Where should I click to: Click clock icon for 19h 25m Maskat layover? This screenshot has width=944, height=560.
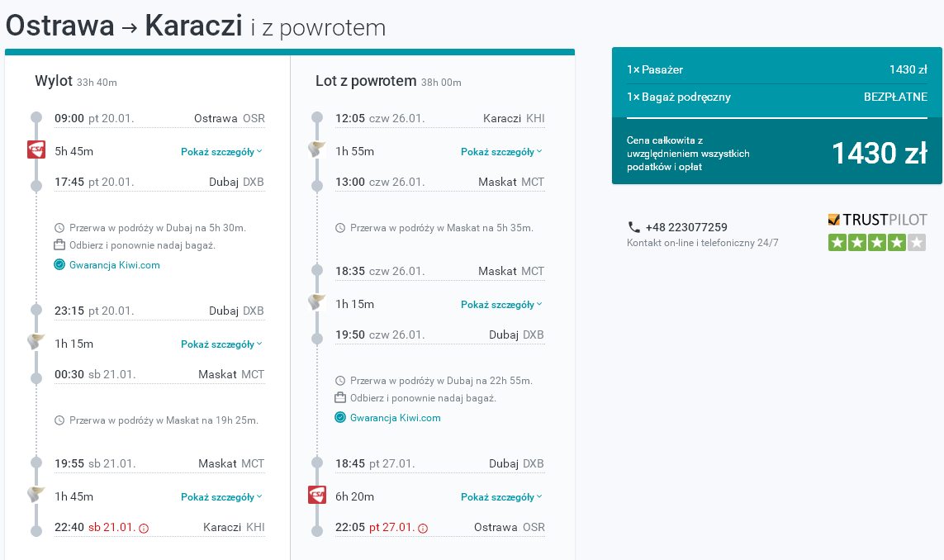click(59, 420)
